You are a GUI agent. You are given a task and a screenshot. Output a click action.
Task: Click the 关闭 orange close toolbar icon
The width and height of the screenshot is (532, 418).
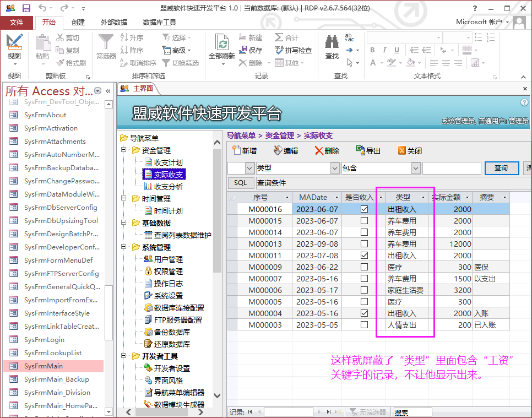tap(401, 150)
